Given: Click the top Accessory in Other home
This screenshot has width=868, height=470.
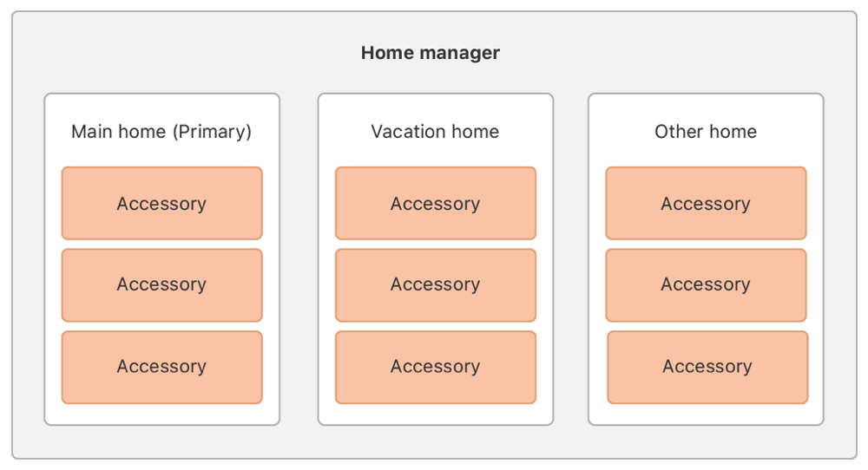Looking at the screenshot, I should coord(706,204).
